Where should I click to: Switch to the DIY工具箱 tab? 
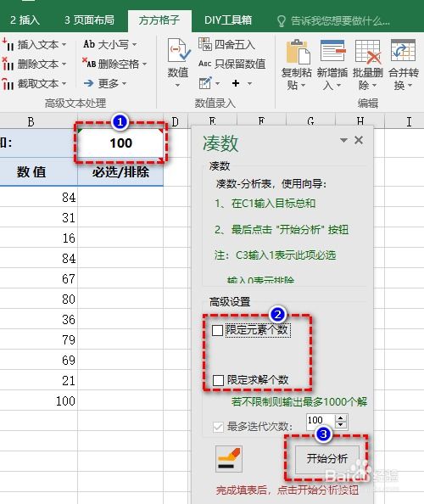click(x=228, y=20)
